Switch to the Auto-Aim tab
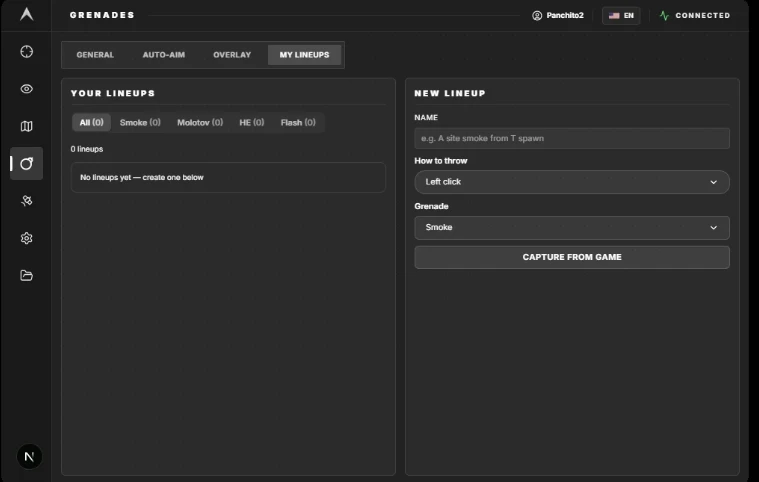This screenshot has width=759, height=482. click(164, 55)
